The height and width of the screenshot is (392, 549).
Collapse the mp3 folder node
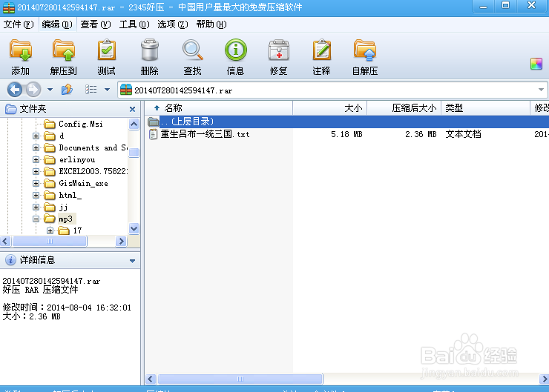click(36, 219)
